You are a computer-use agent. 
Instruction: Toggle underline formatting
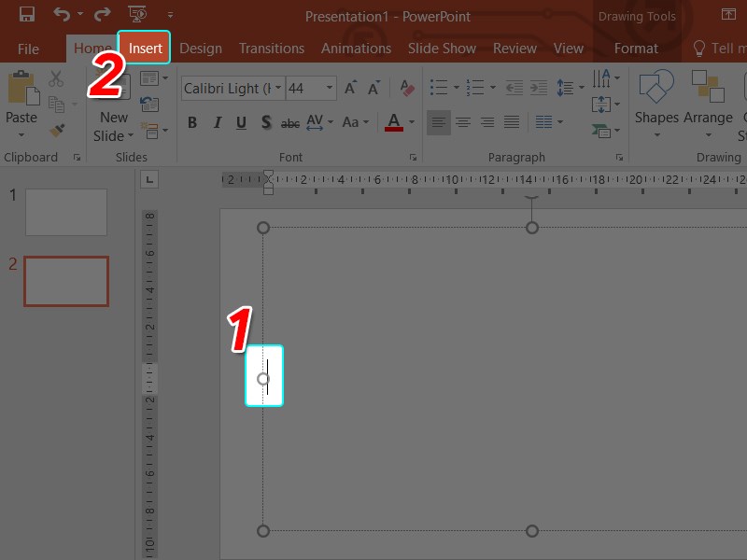point(241,122)
